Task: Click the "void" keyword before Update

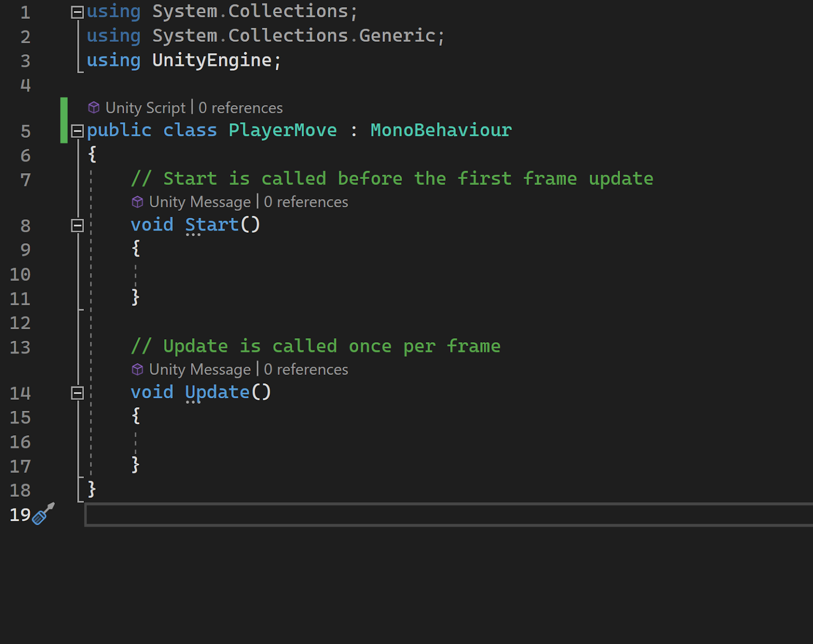Action: (x=152, y=392)
